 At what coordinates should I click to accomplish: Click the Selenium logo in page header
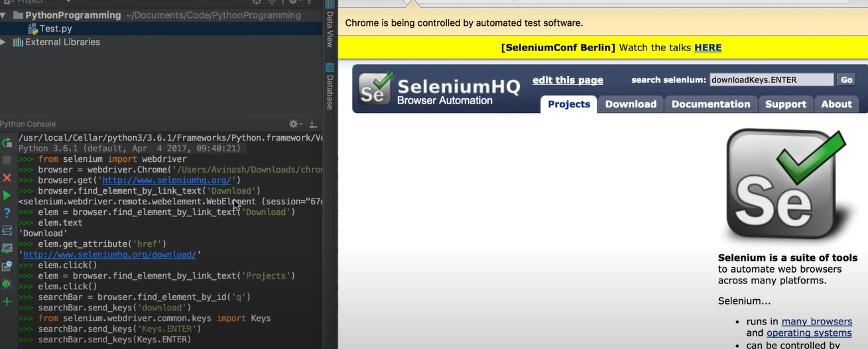pyautogui.click(x=377, y=88)
